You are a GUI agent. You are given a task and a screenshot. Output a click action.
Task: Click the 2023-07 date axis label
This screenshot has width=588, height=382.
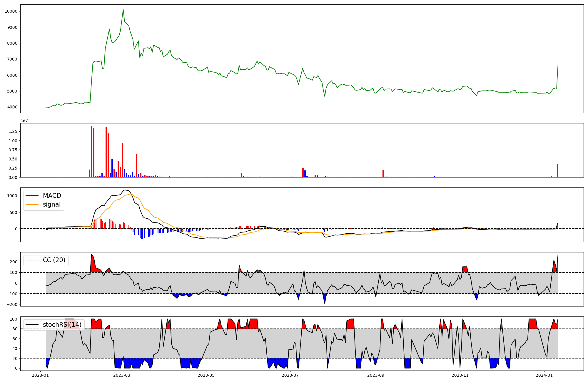point(290,375)
